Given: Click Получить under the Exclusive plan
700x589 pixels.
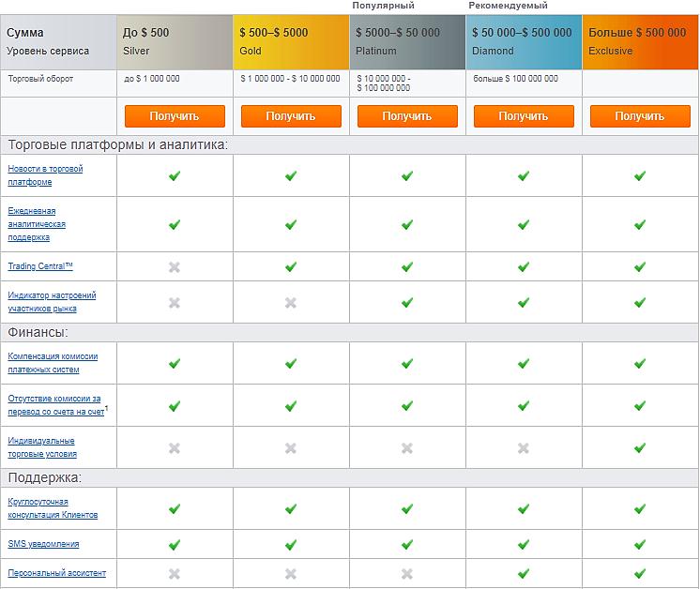Looking at the screenshot, I should point(640,116).
